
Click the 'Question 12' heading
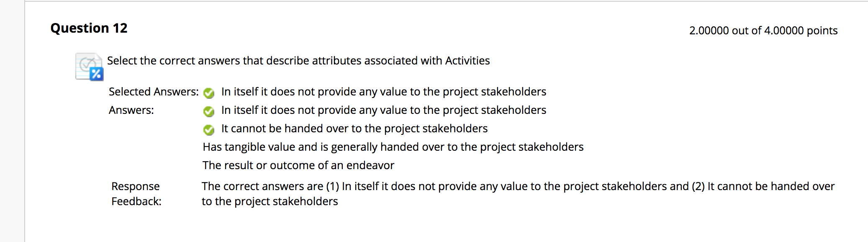click(89, 28)
